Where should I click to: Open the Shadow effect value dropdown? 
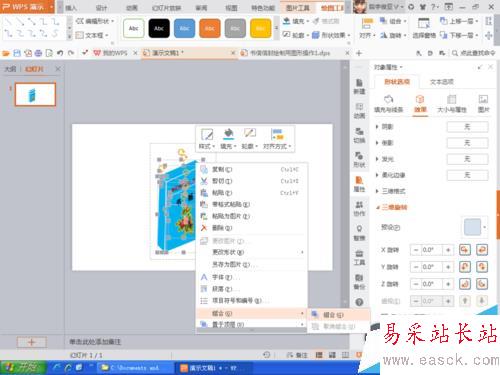[467, 127]
